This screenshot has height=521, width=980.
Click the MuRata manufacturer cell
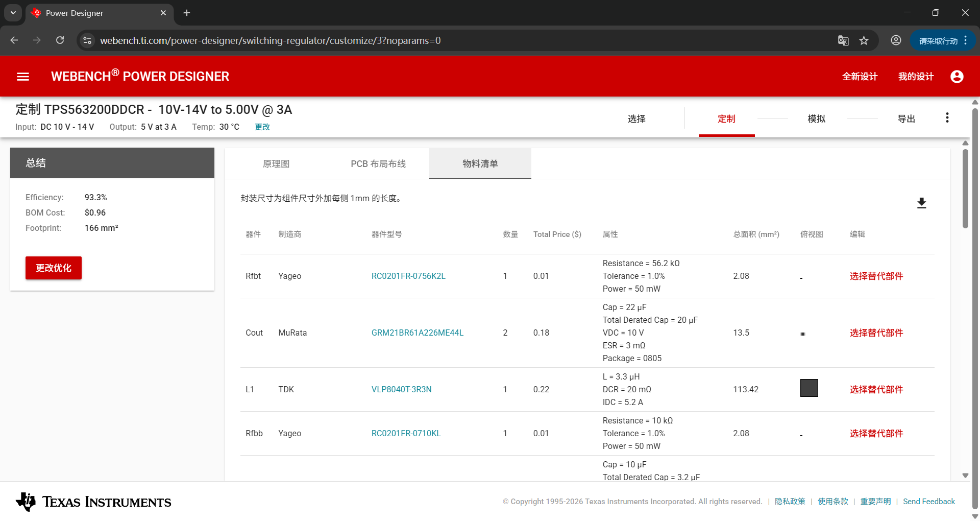(x=292, y=333)
